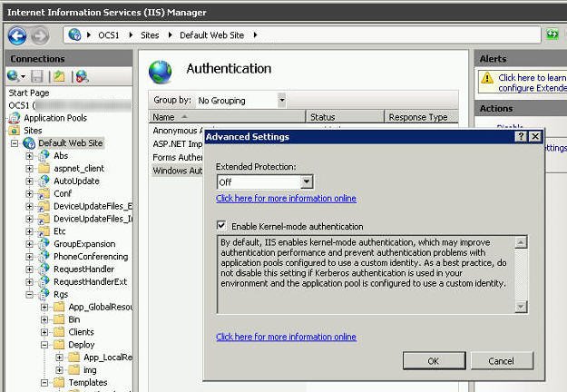The image size is (567, 392).
Task: Click the Conf folder icon
Action: point(44,194)
